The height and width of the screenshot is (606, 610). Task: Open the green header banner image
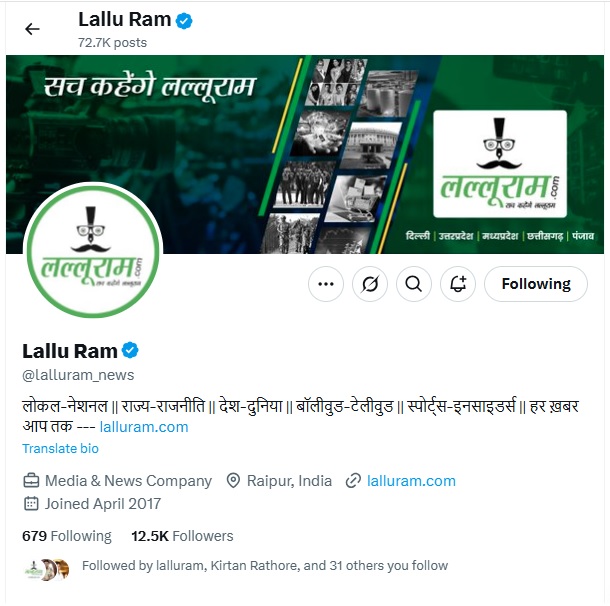pyautogui.click(x=305, y=154)
